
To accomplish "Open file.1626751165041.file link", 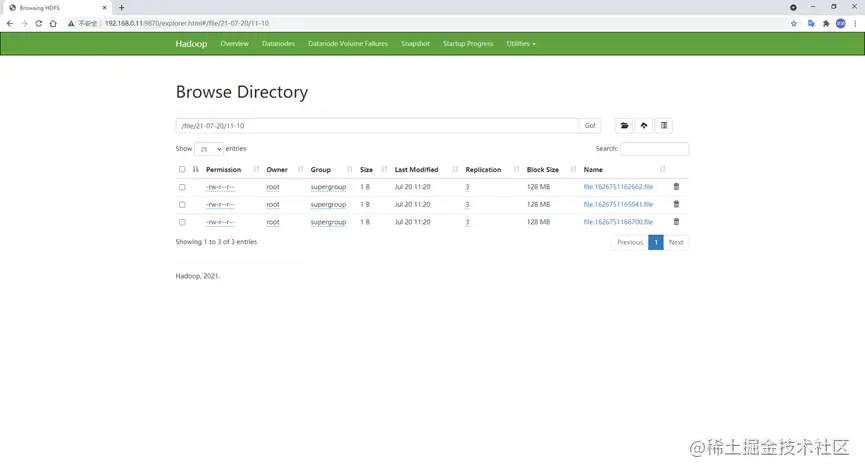I will (618, 205).
